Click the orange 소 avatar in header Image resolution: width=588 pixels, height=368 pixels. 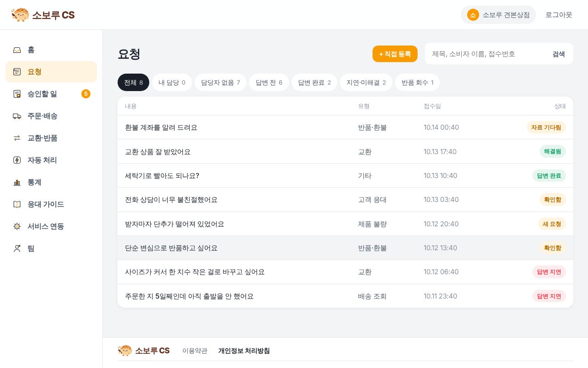click(473, 15)
